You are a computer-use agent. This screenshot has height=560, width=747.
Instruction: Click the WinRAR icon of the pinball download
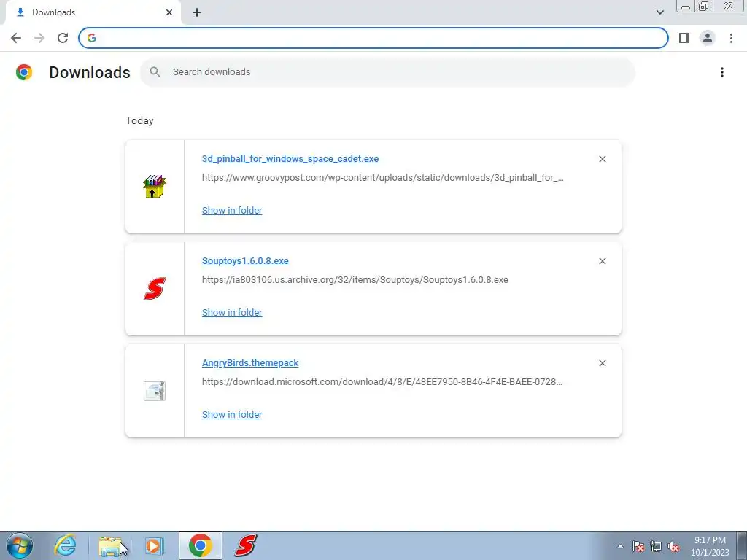155,187
